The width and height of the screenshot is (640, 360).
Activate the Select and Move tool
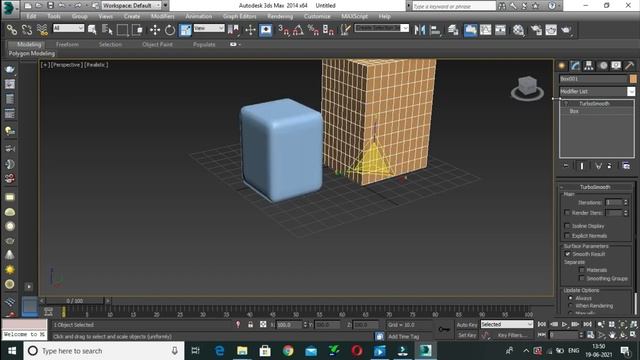pos(155,30)
